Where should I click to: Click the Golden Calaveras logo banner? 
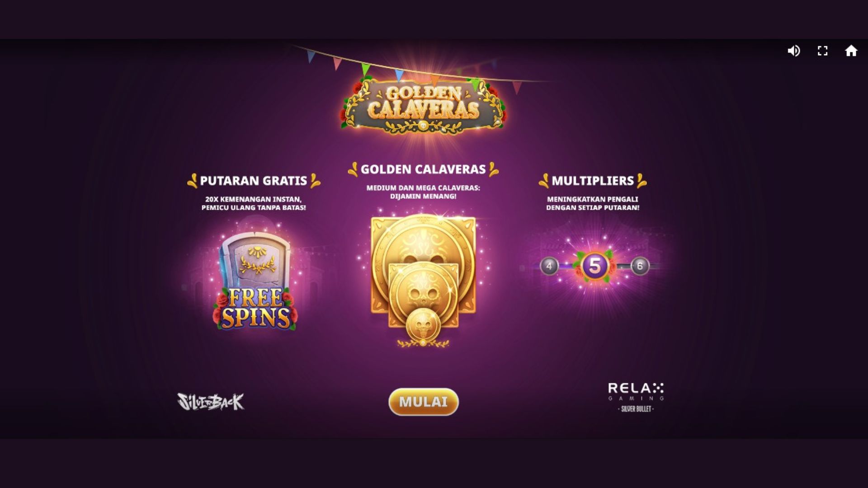423,106
